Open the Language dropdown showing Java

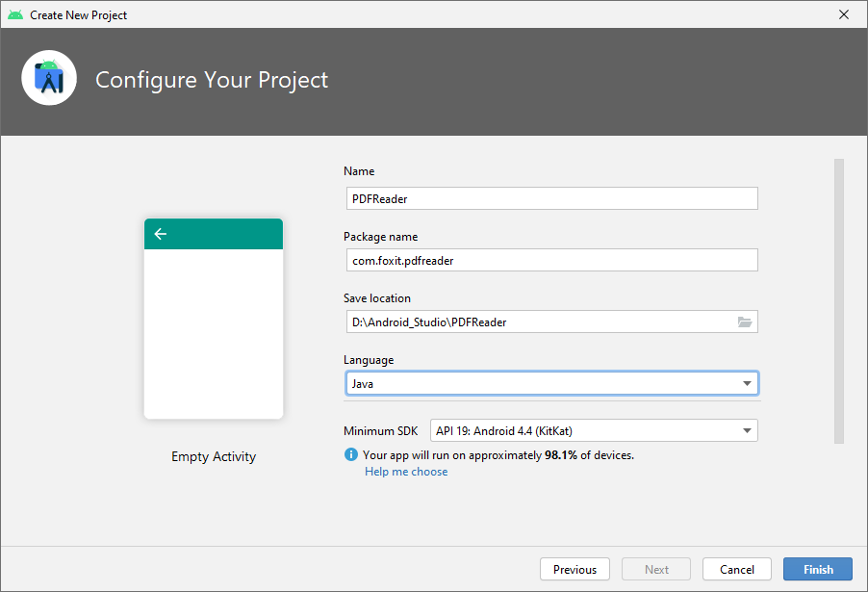coord(550,384)
